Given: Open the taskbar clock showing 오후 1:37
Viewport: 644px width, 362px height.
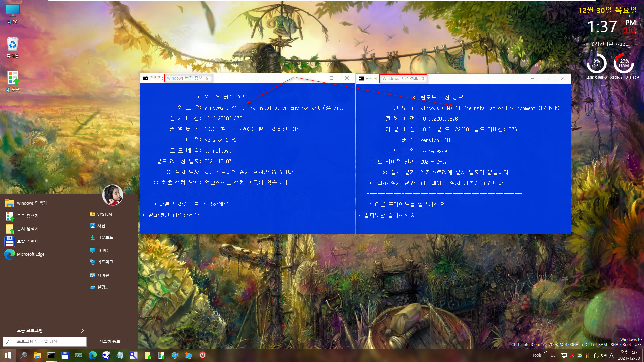Looking at the screenshot, I should (x=629, y=355).
